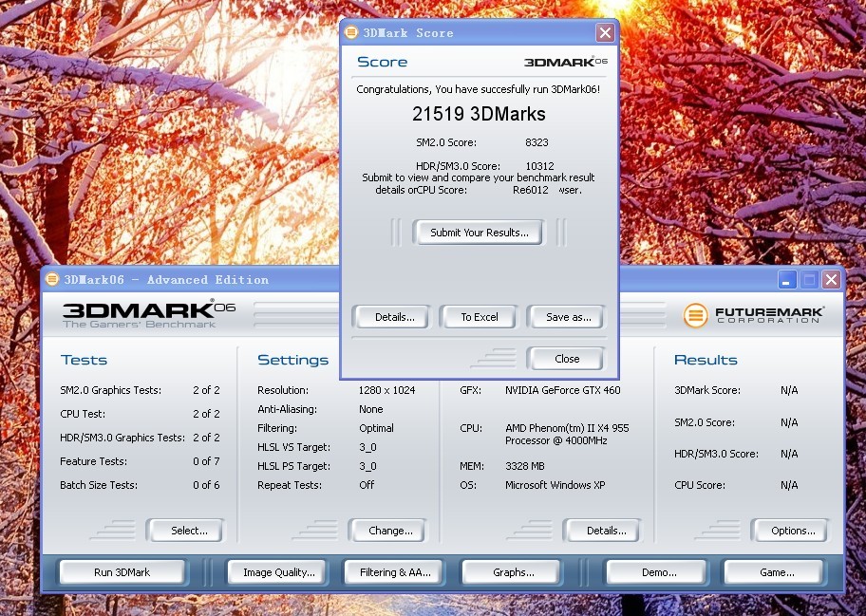Click Submit Your Results button
Viewport: 866px width, 616px height.
pyautogui.click(x=479, y=233)
